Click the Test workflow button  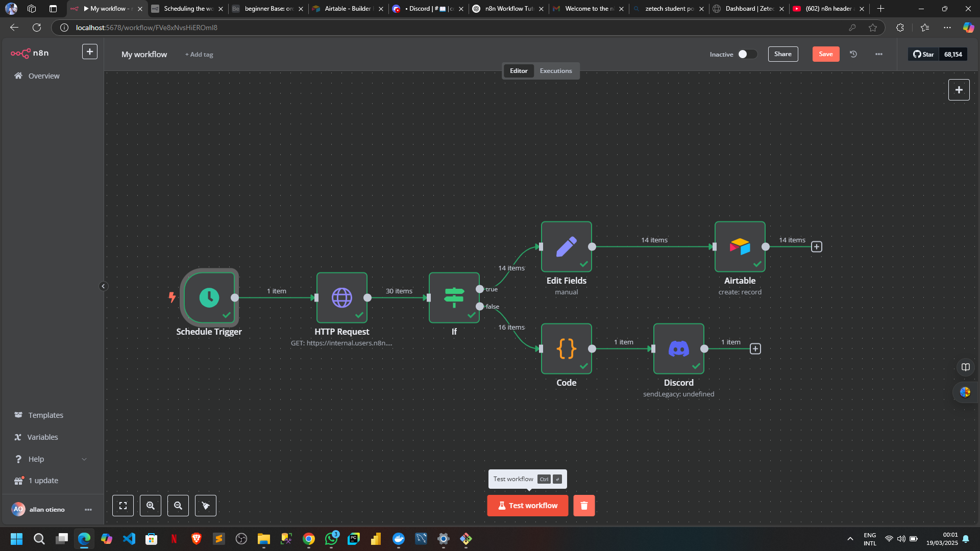coord(527,506)
